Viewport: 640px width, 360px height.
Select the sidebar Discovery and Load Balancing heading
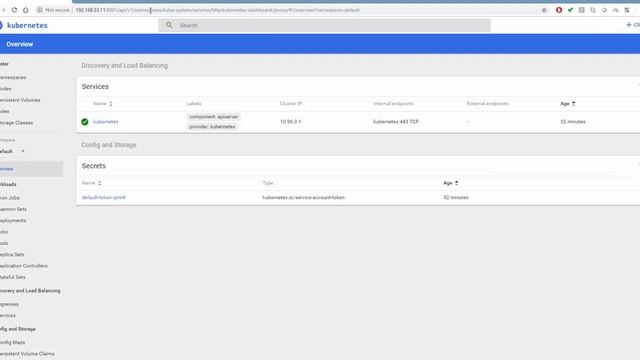click(x=30, y=291)
